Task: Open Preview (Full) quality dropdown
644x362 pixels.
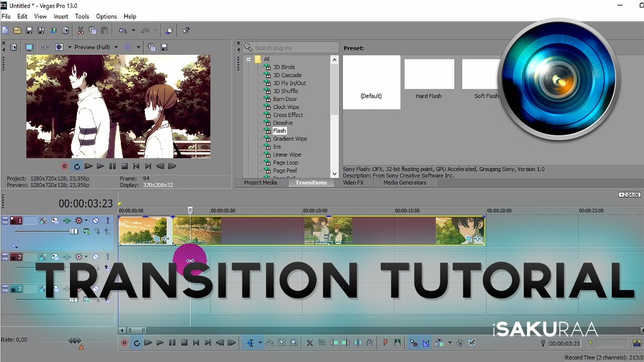Action: click(x=96, y=47)
